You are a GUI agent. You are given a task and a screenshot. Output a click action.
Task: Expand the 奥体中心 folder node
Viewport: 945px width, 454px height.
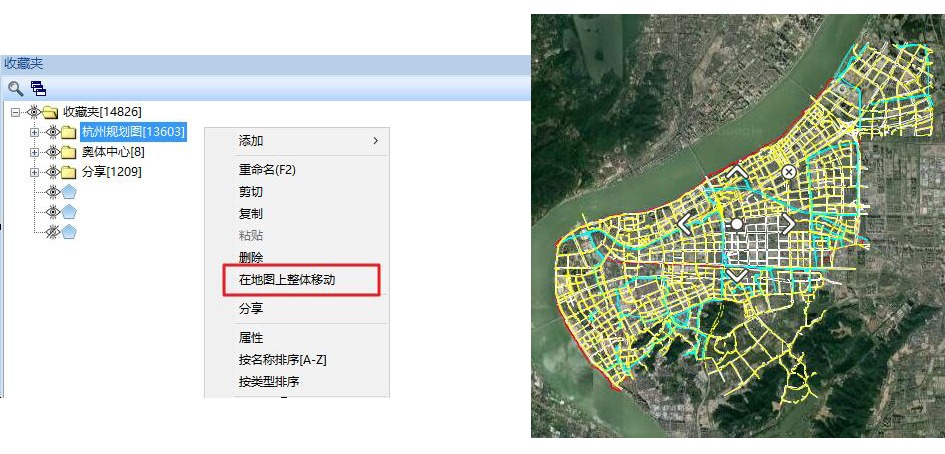[34, 152]
